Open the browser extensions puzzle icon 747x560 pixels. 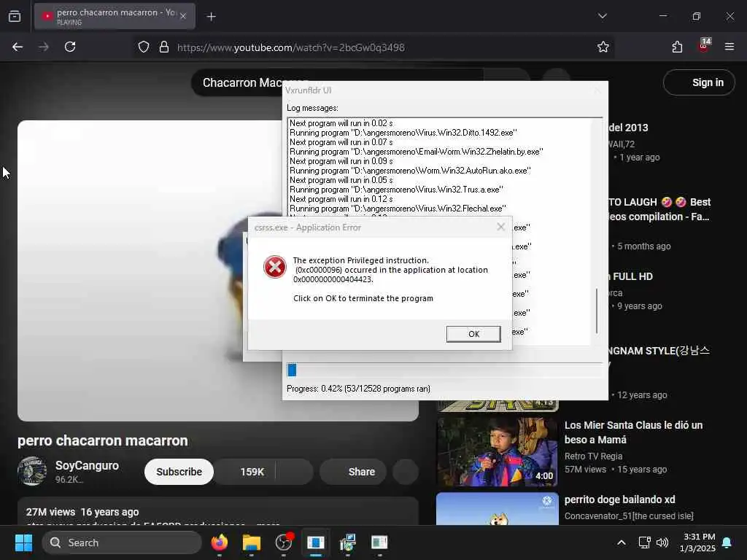click(x=677, y=47)
